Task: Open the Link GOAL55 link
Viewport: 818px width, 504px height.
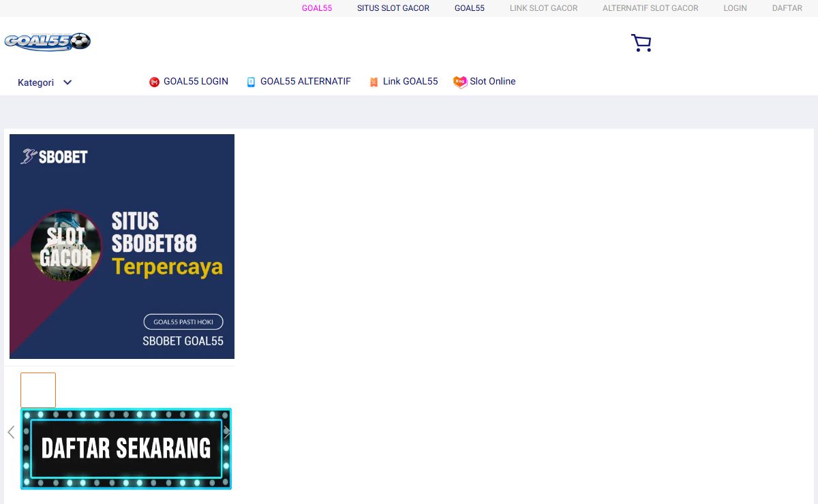Action: point(410,81)
